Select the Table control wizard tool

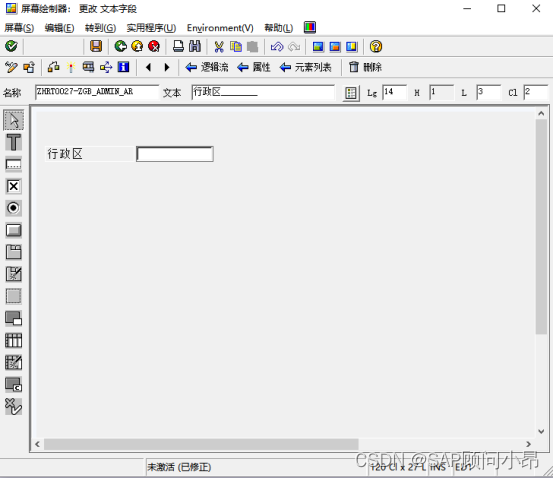tap(13, 362)
